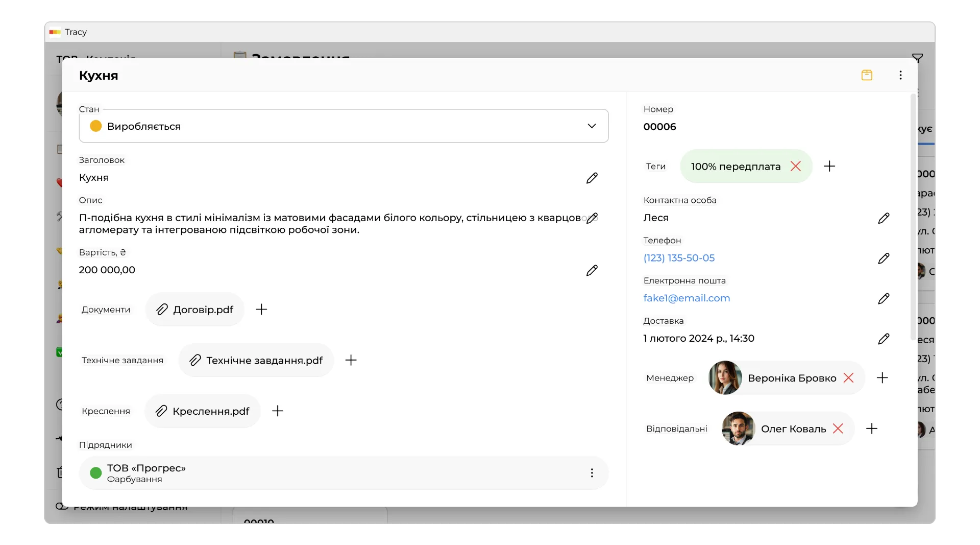This screenshot has height=545, width=980.
Task: Click the filter icon in background Замовлення window
Action: pyautogui.click(x=917, y=58)
